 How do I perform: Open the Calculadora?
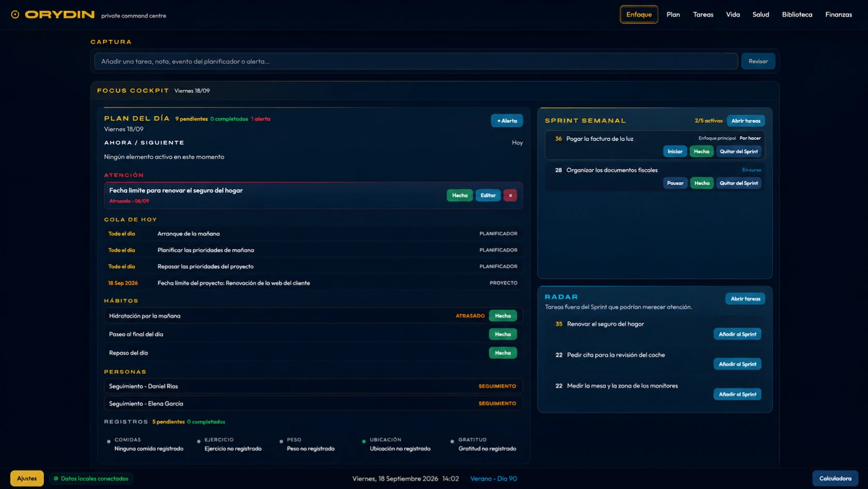(x=835, y=479)
